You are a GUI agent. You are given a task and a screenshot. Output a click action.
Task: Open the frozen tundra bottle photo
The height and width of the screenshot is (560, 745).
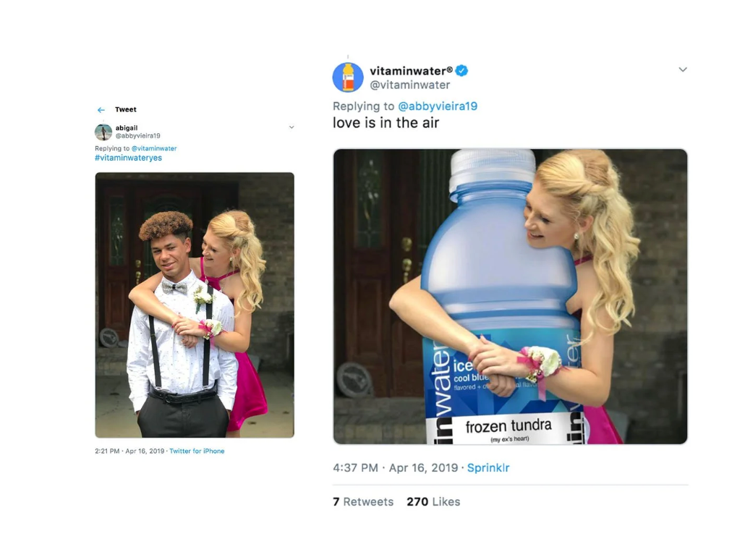pyautogui.click(x=510, y=297)
